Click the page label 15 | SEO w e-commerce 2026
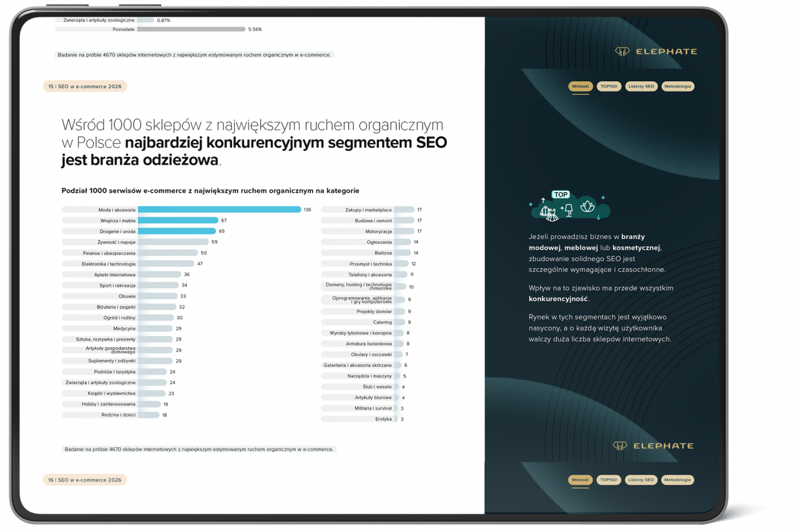The height and width of the screenshot is (532, 799). [84, 86]
